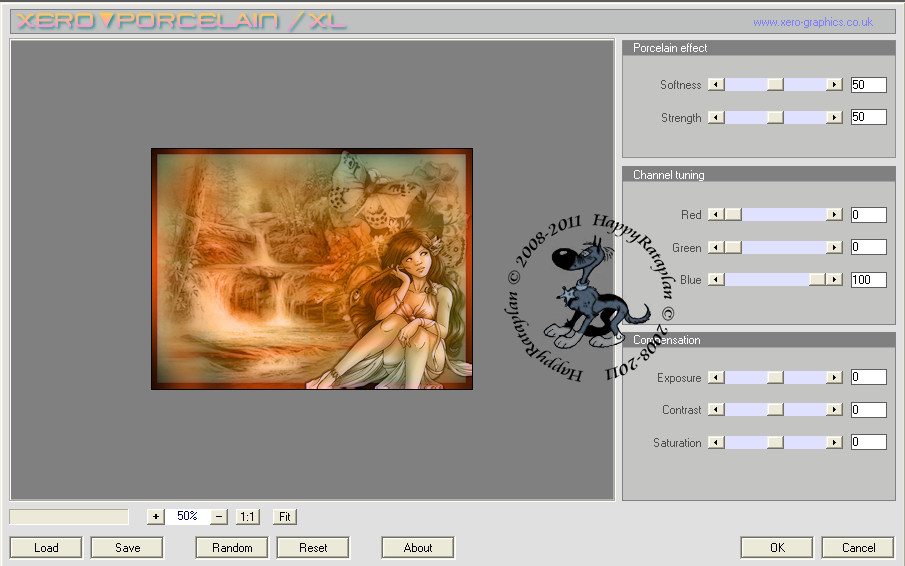
Task: Generate Random porcelain settings
Action: (232, 548)
